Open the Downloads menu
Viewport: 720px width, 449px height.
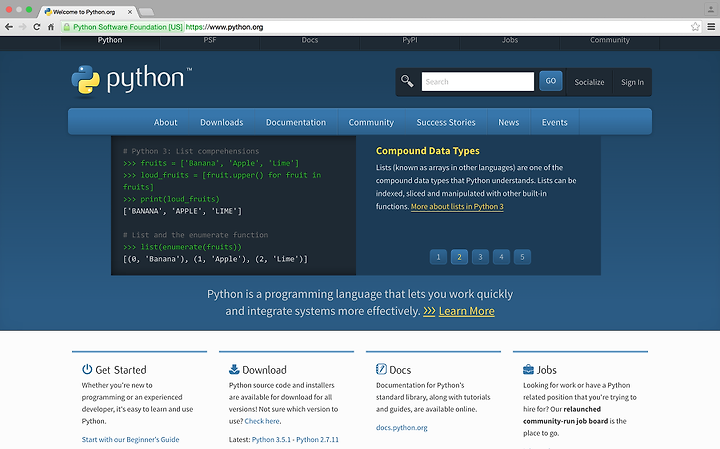click(x=222, y=122)
